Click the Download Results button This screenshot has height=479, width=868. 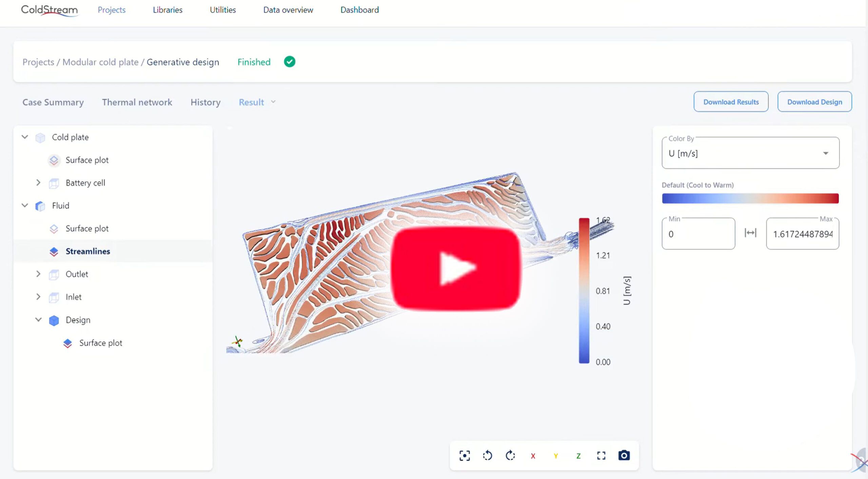coord(731,102)
